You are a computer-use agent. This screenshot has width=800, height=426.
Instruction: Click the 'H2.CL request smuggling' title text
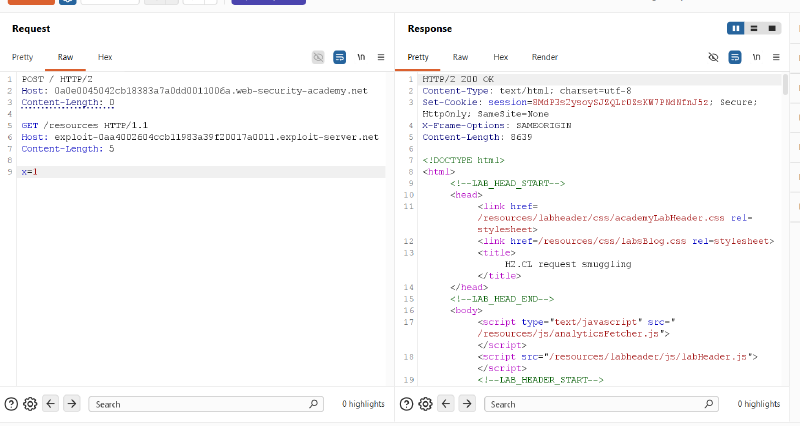tap(568, 264)
